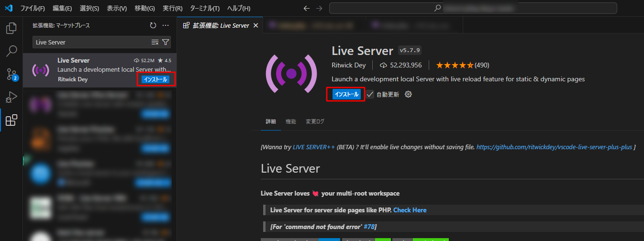Click the publisher name Ritwick Dey on details page
644x241 pixels.
(349, 65)
